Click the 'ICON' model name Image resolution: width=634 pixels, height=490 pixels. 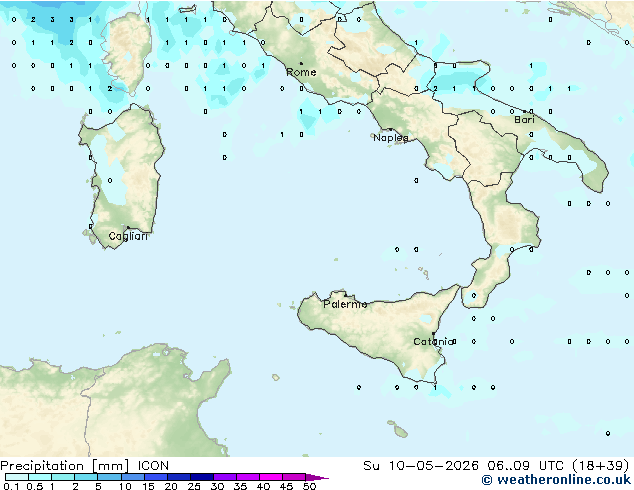point(153,466)
